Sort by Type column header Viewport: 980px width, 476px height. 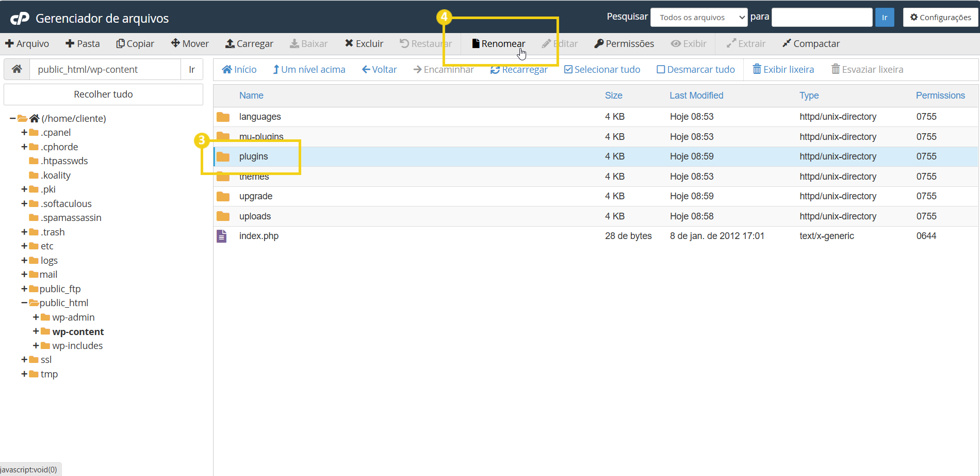pyautogui.click(x=809, y=96)
